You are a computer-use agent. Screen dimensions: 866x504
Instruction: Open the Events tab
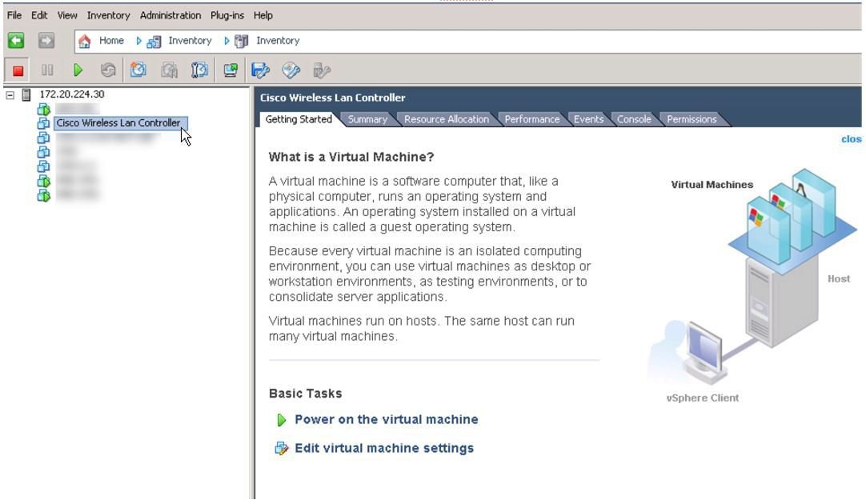click(588, 119)
